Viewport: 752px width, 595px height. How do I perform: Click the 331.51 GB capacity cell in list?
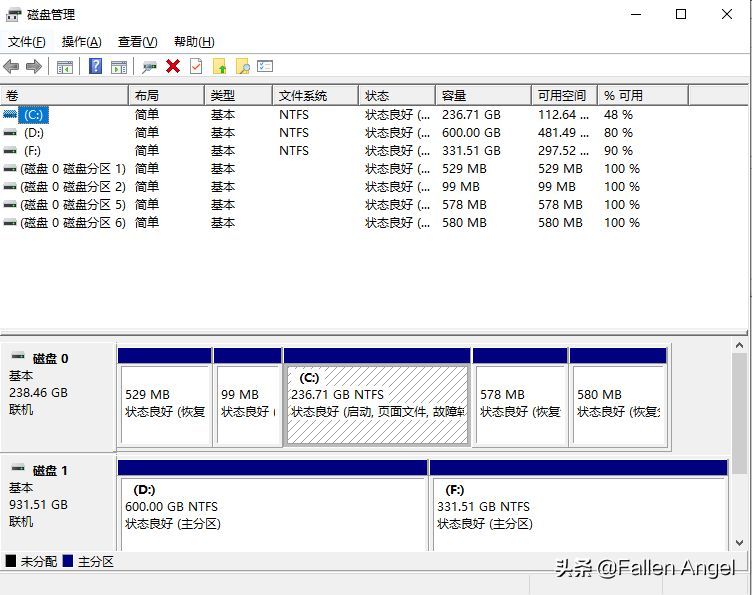click(x=471, y=151)
